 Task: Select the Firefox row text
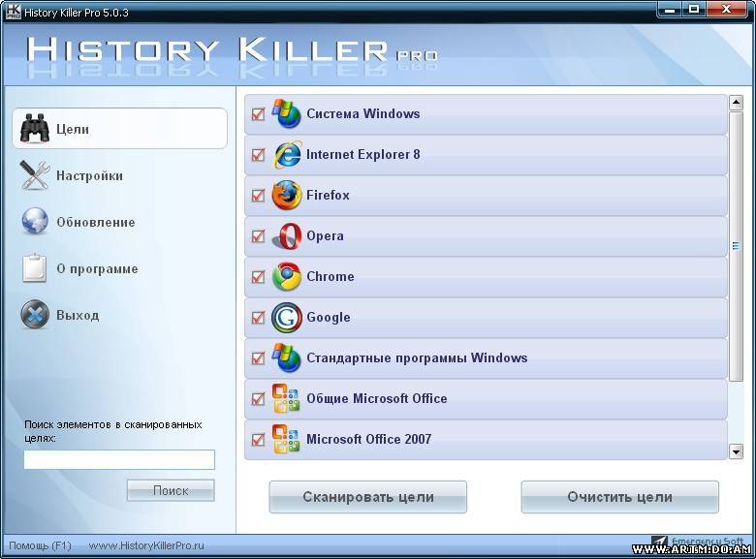point(328,195)
